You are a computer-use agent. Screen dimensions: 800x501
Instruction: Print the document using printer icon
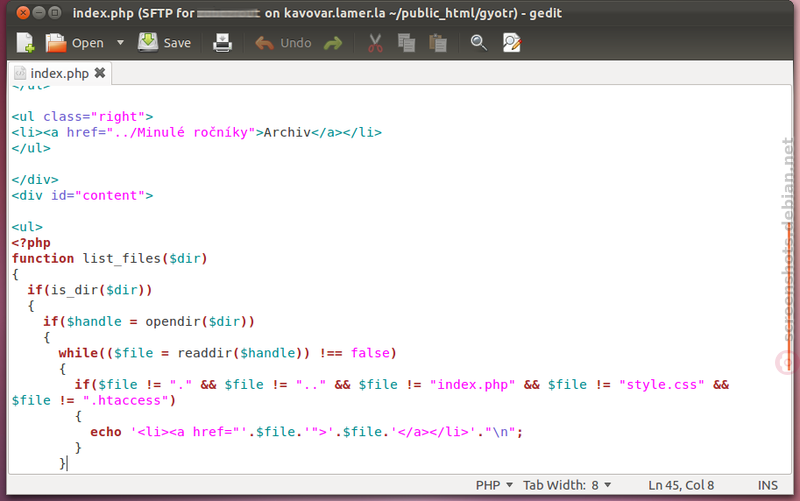point(222,43)
